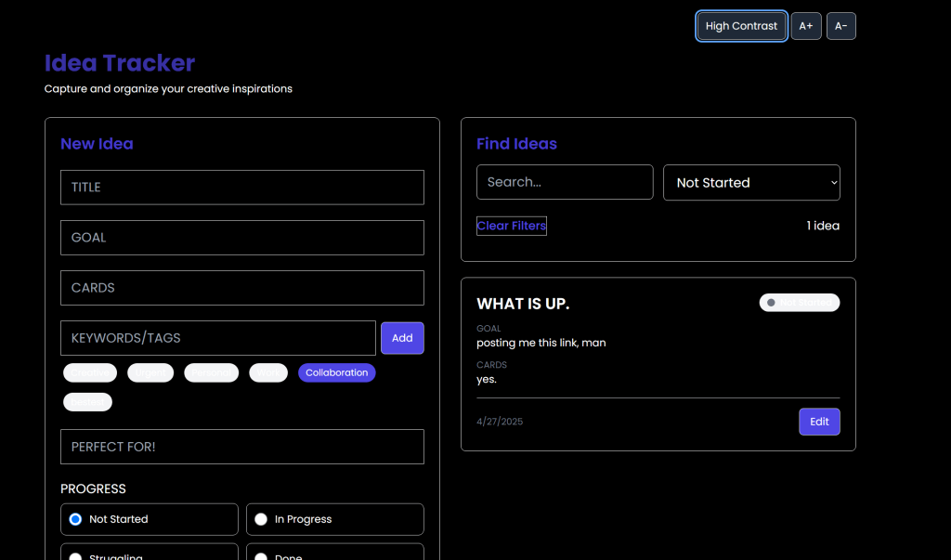Click the bestest tag chip
This screenshot has height=560, width=951.
click(x=87, y=402)
